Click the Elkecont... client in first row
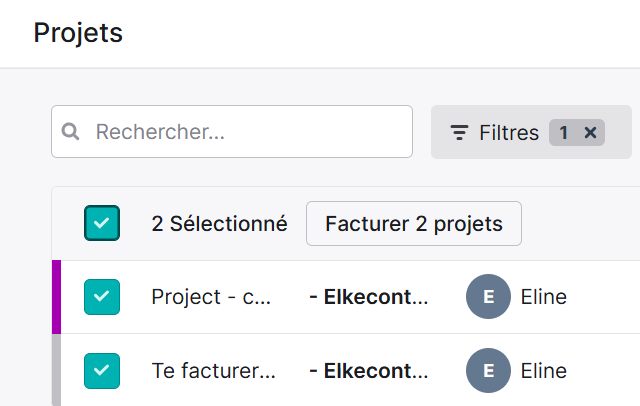Screen dimensions: 640x406 369,297
